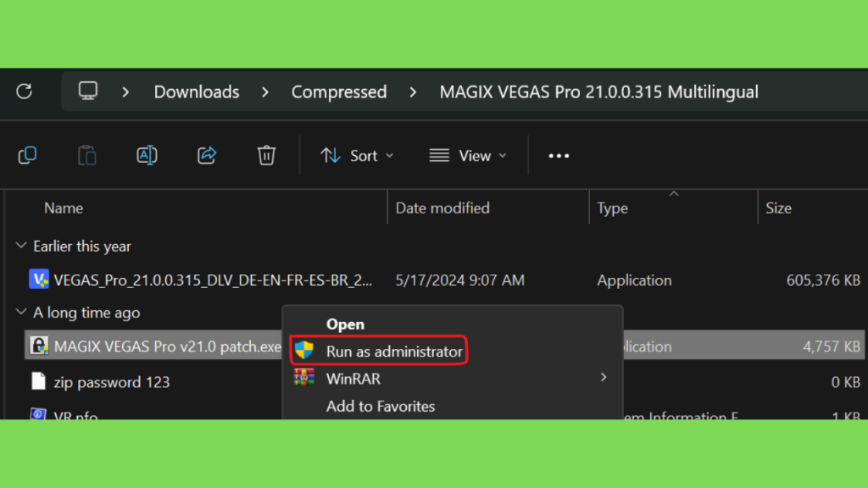The width and height of the screenshot is (868, 488).
Task: Click the Paste icon in toolbar
Action: point(87,156)
